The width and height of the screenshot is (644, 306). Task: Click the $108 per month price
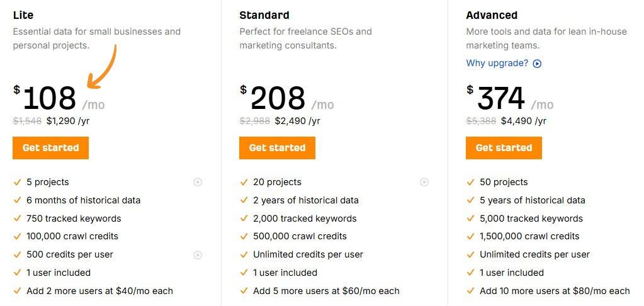tap(50, 99)
